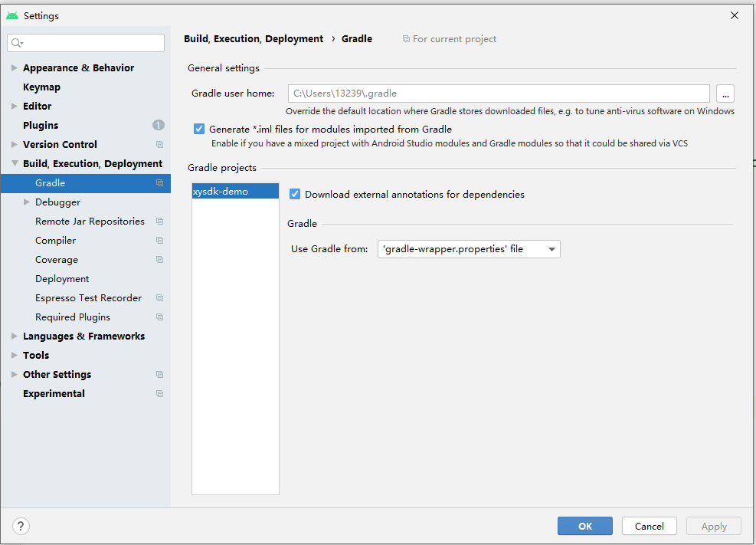
Task: Click the Apply button
Action: pyautogui.click(x=713, y=526)
